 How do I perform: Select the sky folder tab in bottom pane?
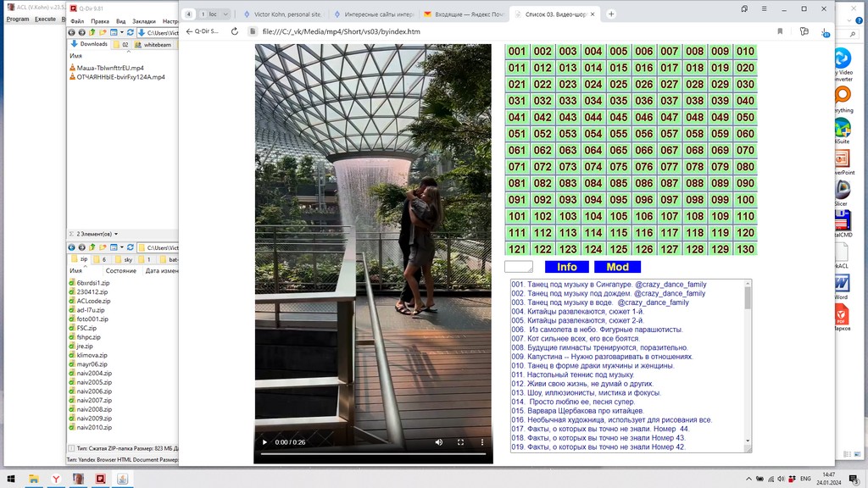(x=124, y=259)
